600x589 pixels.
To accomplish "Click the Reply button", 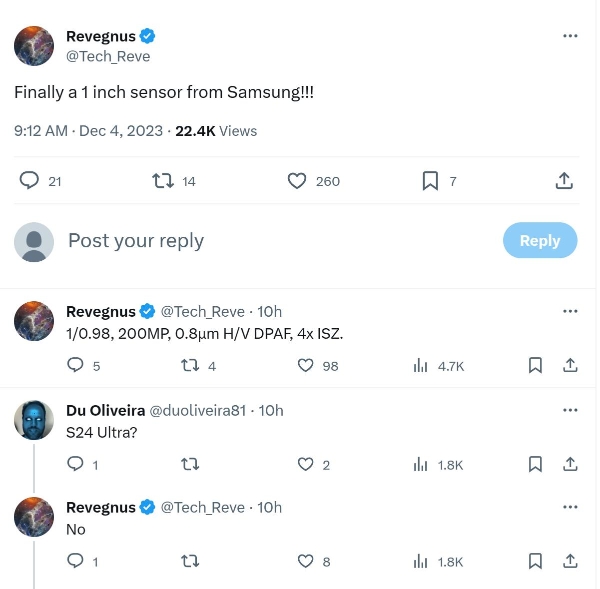I will [x=539, y=240].
